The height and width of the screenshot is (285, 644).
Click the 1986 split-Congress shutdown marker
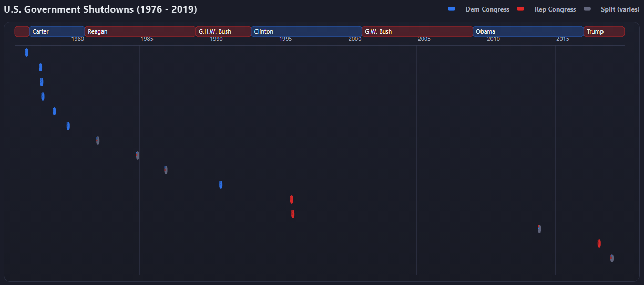pos(166,170)
